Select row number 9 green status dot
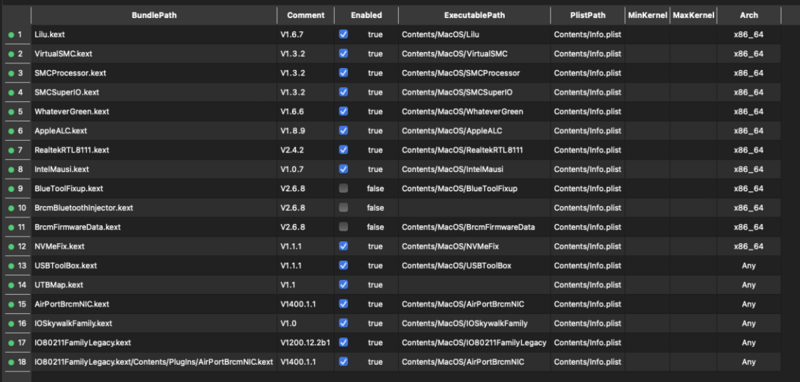The width and height of the screenshot is (800, 382). click(x=10, y=189)
